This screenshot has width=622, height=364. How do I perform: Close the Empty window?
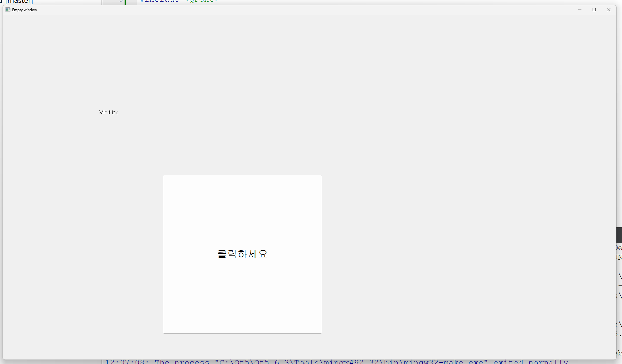[609, 10]
